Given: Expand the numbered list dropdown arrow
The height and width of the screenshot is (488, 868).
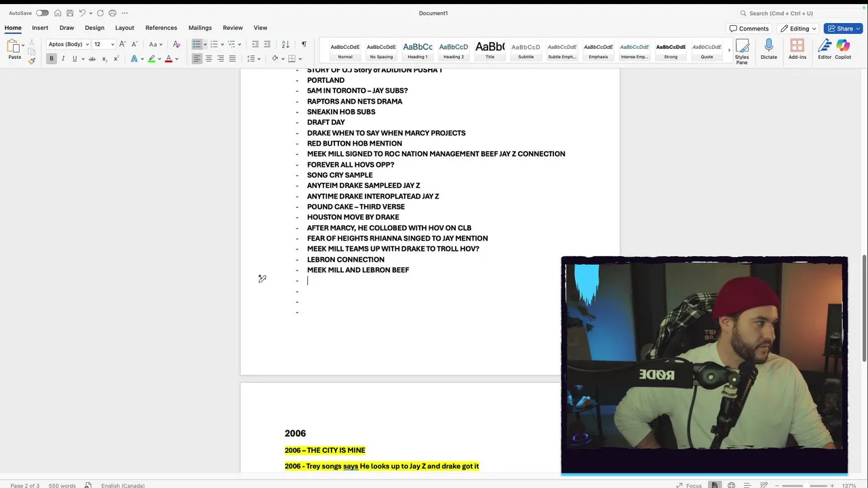Looking at the screenshot, I should [x=222, y=44].
